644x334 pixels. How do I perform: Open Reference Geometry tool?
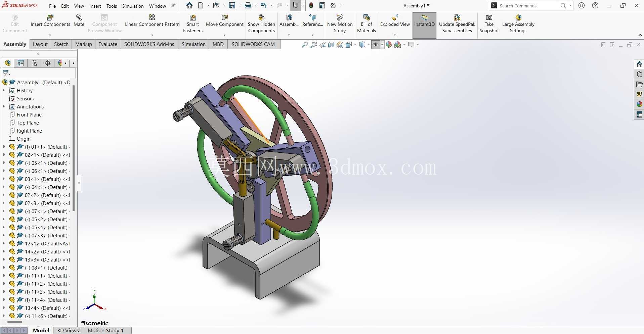312,21
